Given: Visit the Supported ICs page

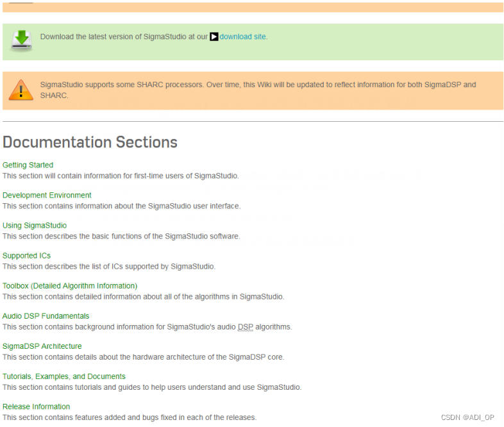Looking at the screenshot, I should click(27, 255).
